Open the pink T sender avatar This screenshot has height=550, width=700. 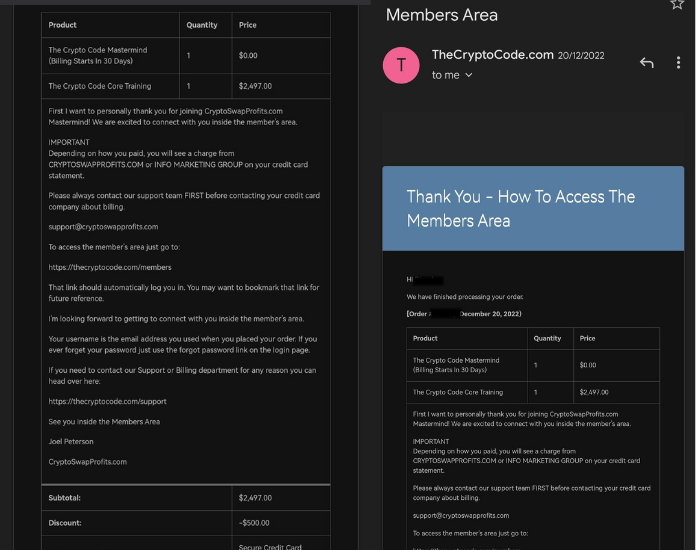tap(401, 65)
